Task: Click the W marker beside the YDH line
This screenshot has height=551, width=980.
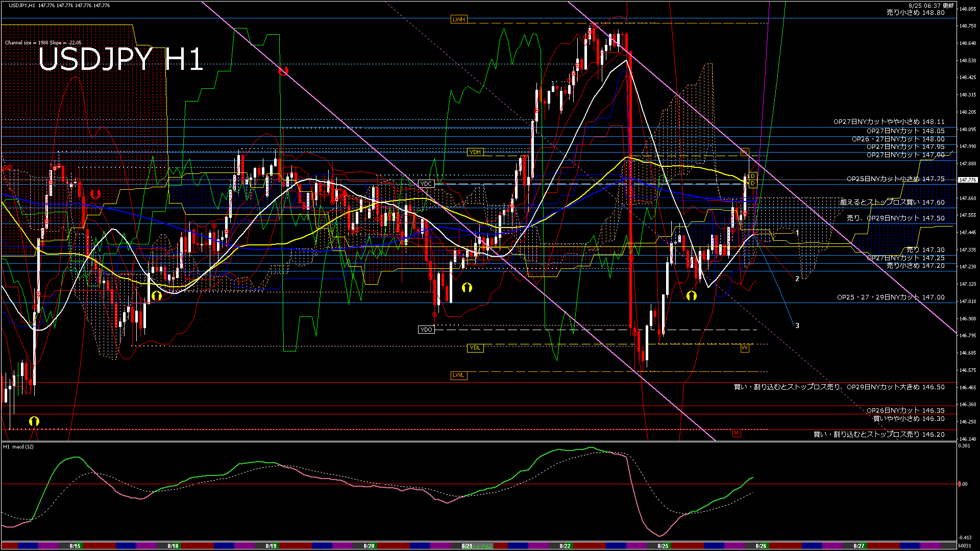Action: pyautogui.click(x=745, y=152)
